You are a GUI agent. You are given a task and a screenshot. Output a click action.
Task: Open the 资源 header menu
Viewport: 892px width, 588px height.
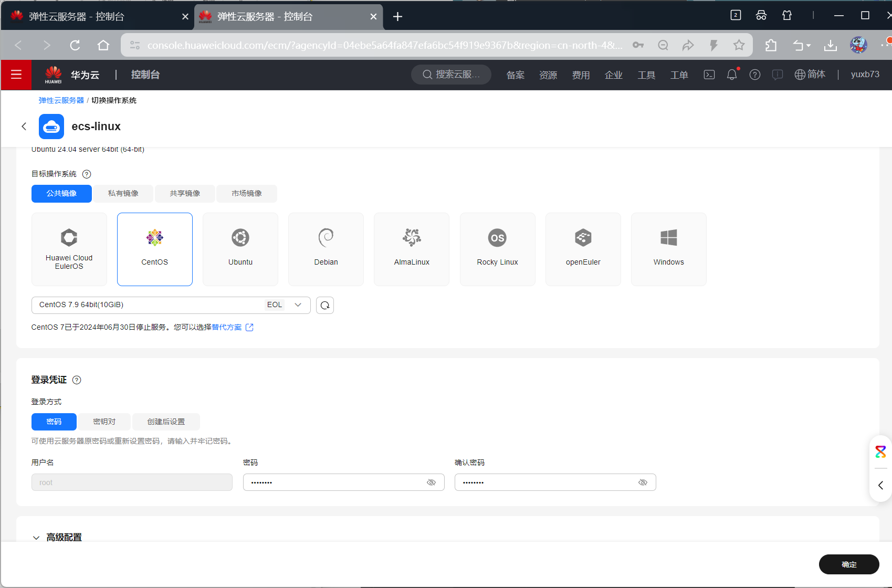[x=548, y=75]
